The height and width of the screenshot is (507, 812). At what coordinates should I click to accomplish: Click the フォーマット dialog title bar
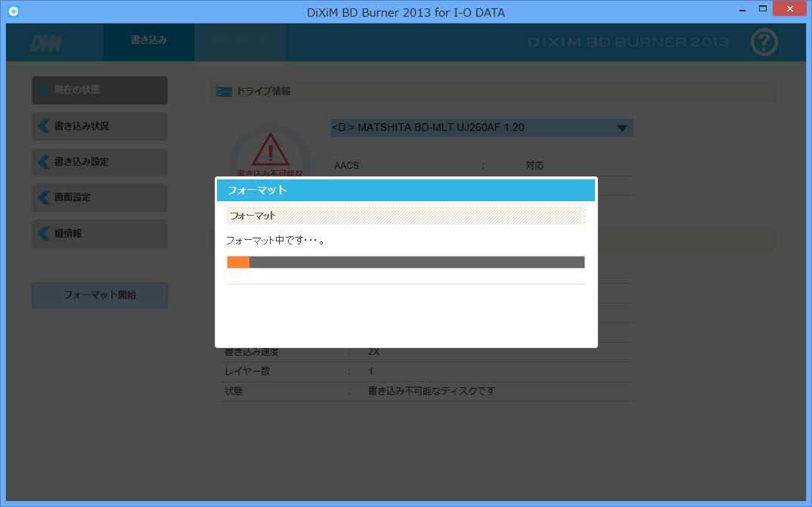pos(405,190)
